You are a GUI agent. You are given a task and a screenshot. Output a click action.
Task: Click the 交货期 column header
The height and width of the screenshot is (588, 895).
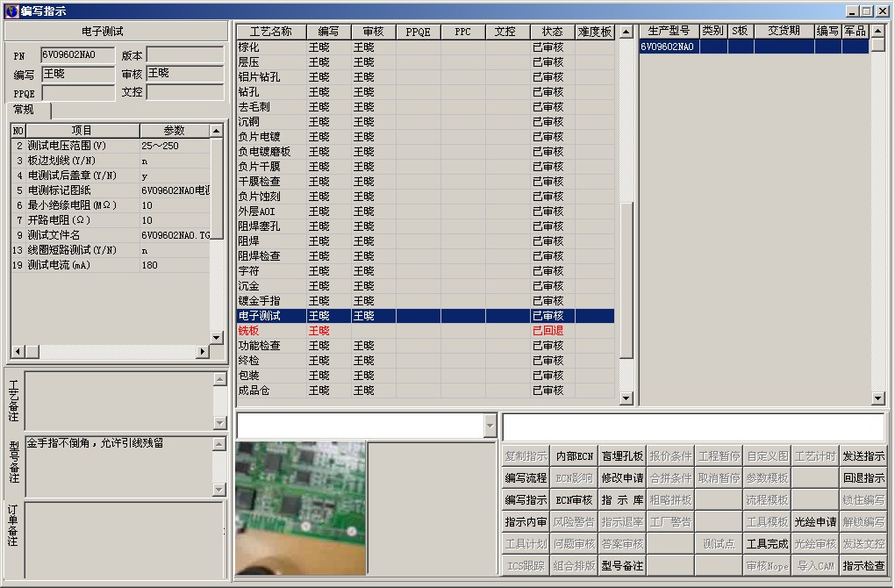[x=784, y=31]
